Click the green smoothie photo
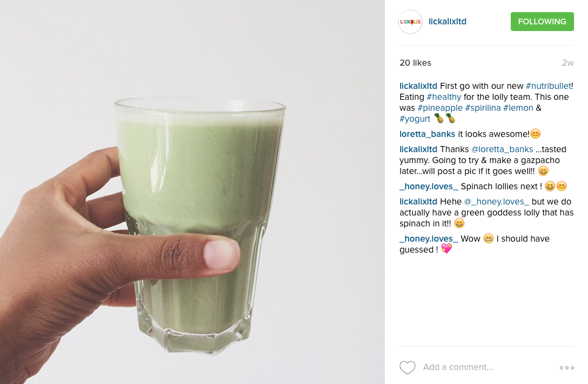Screen dimensions: 588x384 click(x=192, y=192)
